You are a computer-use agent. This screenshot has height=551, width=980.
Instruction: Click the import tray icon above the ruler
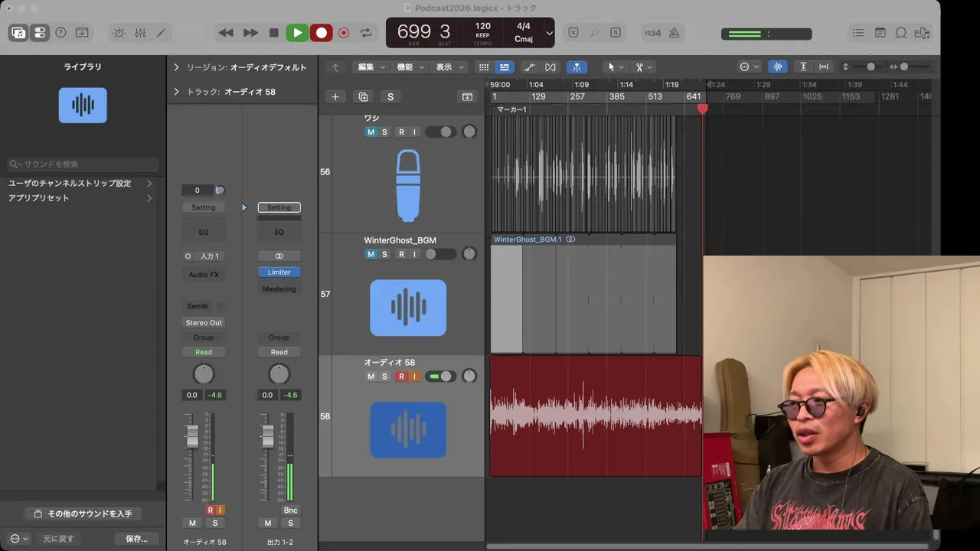pos(467,96)
